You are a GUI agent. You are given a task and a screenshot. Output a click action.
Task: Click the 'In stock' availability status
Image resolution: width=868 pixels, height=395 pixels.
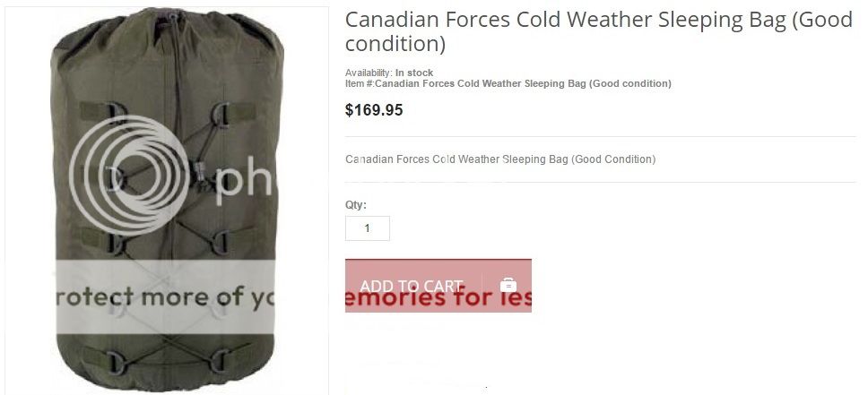414,73
